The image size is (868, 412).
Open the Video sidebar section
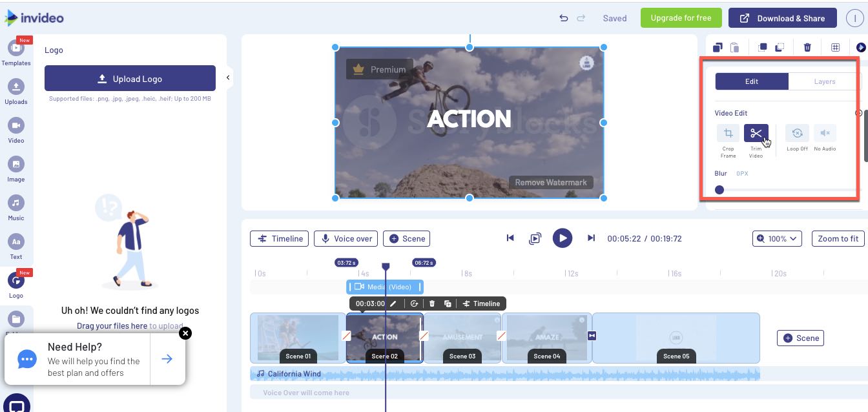click(x=16, y=130)
